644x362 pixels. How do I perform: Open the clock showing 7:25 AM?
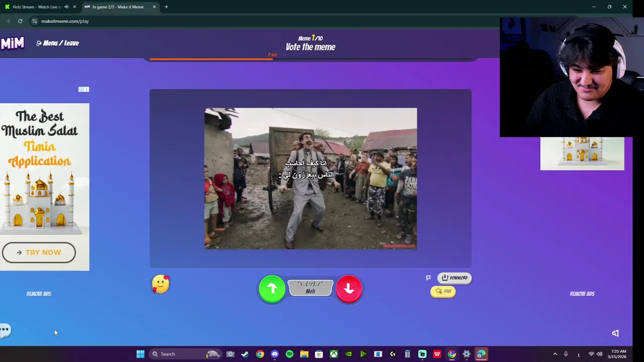[619, 354]
